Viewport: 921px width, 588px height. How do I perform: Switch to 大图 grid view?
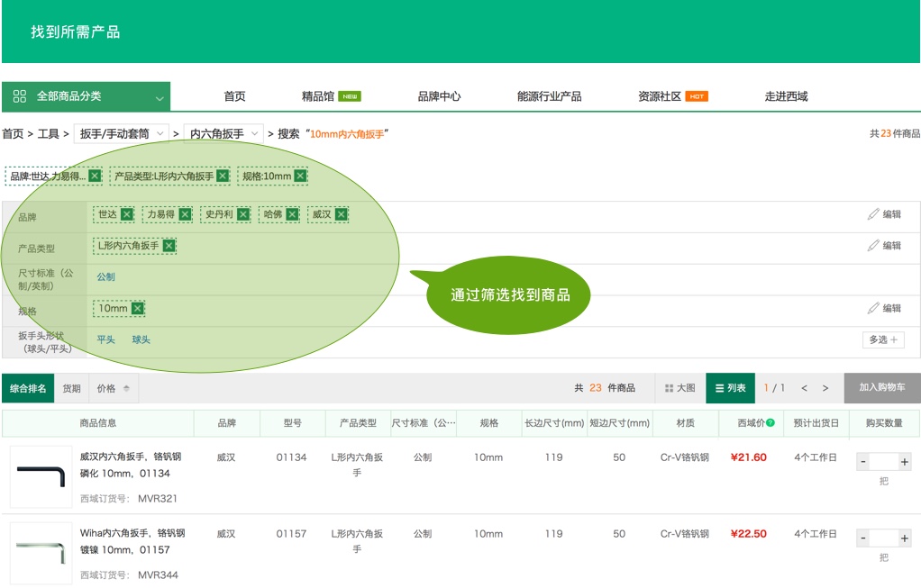pos(680,388)
